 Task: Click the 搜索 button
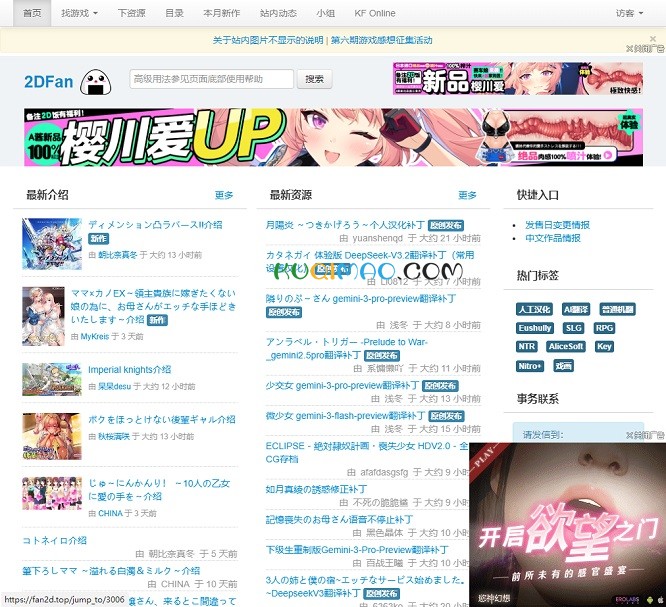pyautogui.click(x=314, y=79)
